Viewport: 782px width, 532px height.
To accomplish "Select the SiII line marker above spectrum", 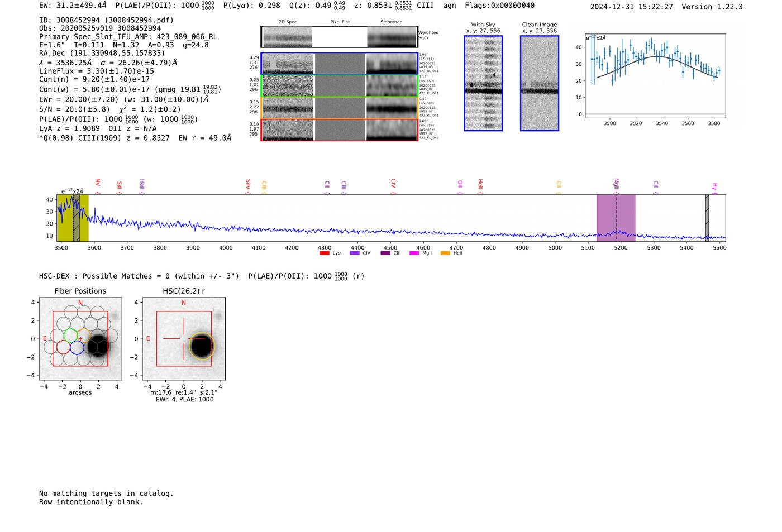I will coord(119,187).
